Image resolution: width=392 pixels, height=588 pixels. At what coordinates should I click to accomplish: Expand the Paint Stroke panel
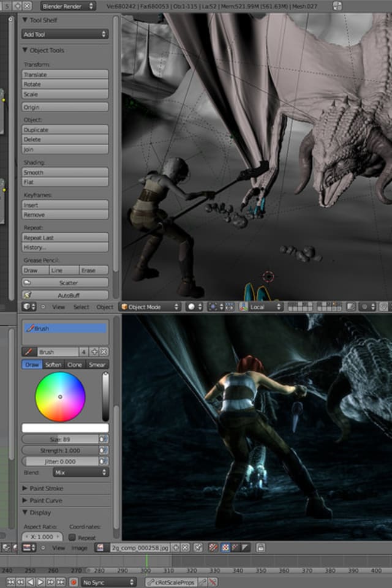point(24,488)
